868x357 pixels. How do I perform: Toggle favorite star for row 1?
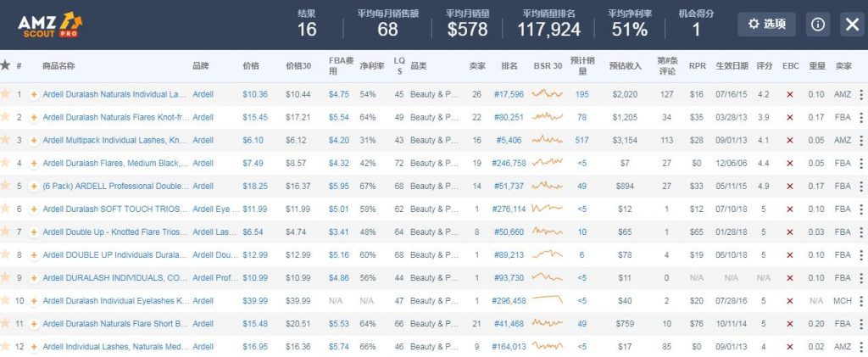pyautogui.click(x=5, y=94)
